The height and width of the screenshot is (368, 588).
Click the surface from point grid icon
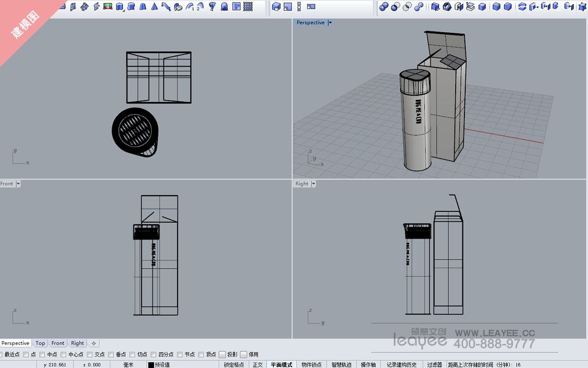[x=248, y=7]
